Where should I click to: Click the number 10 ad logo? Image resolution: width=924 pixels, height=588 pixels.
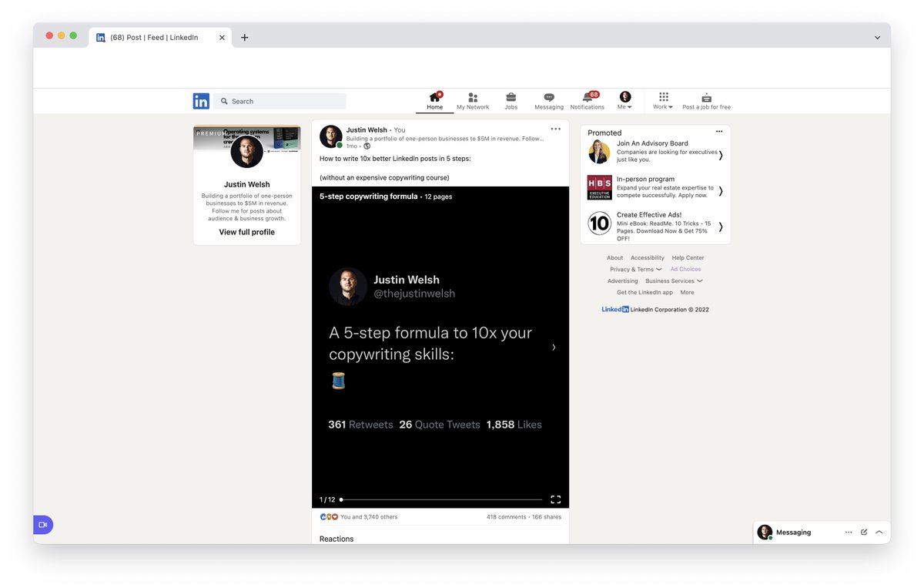click(x=599, y=223)
